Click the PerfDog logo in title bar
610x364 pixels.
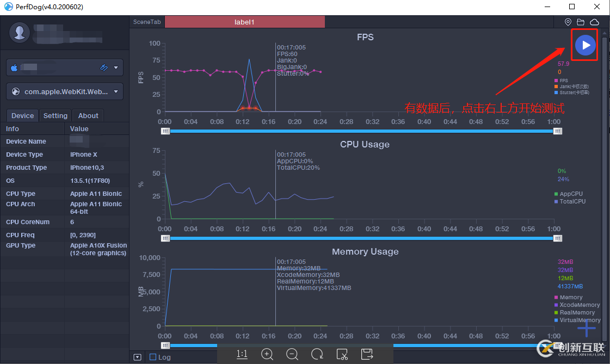coord(9,7)
